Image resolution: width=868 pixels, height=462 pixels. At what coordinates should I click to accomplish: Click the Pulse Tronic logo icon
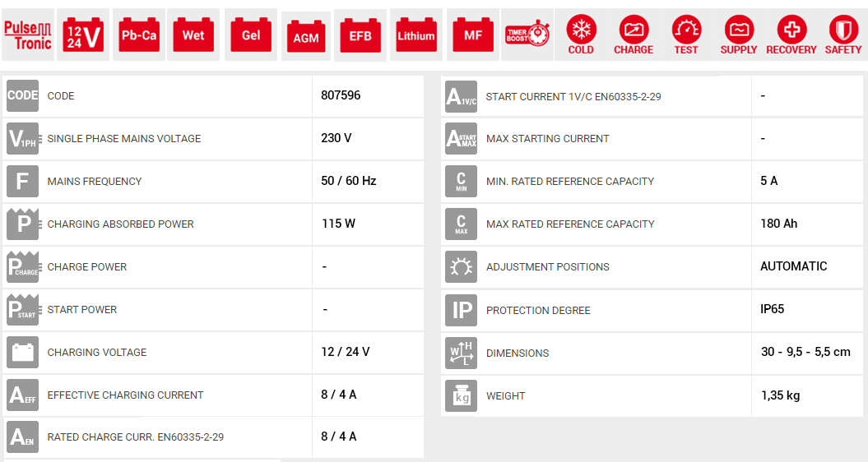28,35
